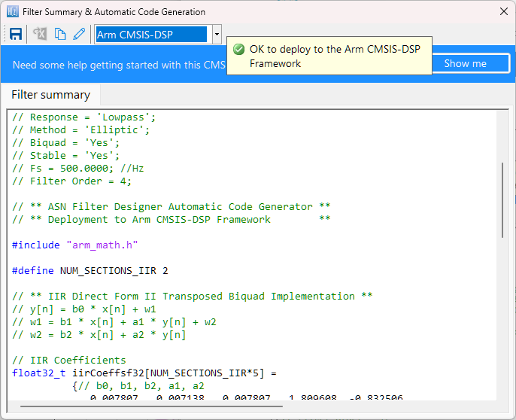Click the 'ASN Filter Designer Automatic Code Generator' comment
Image resolution: width=516 pixels, height=420 pixels.
click(x=171, y=207)
